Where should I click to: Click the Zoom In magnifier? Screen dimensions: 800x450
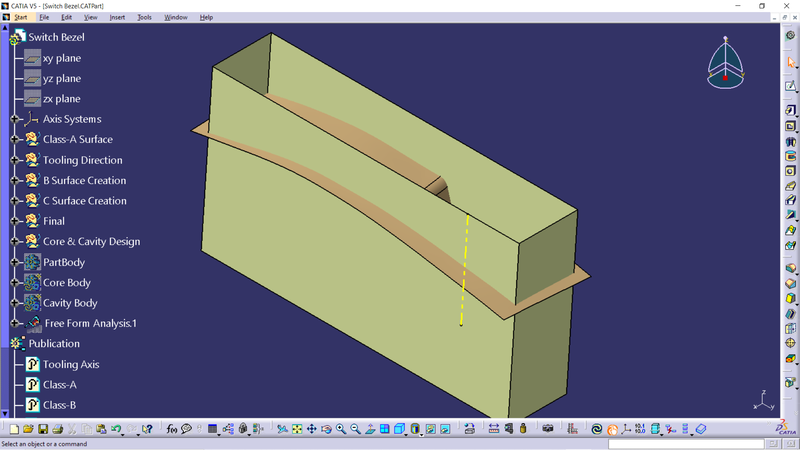[341, 429]
